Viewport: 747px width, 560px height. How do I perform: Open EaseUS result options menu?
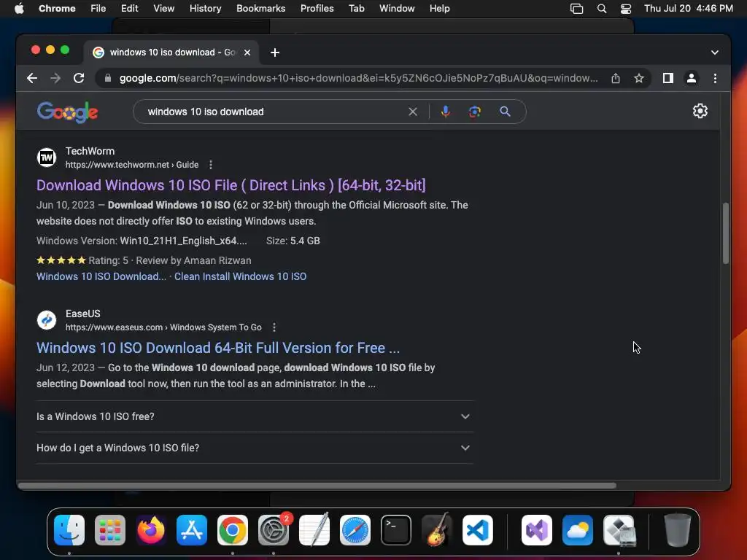(x=274, y=327)
